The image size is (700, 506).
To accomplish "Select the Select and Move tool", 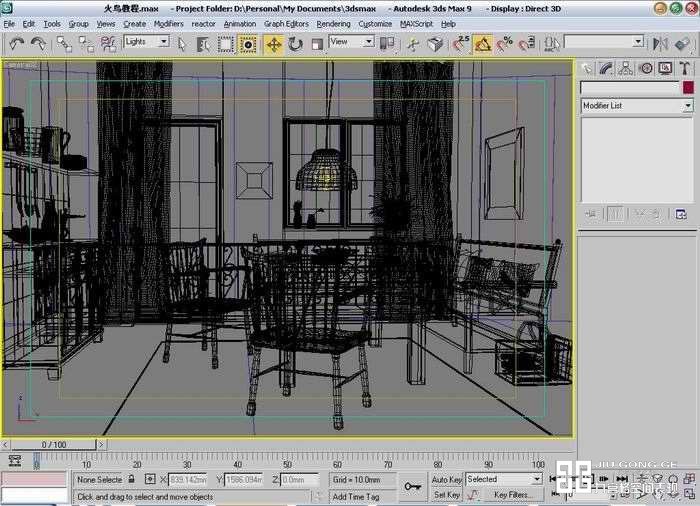I will 273,44.
